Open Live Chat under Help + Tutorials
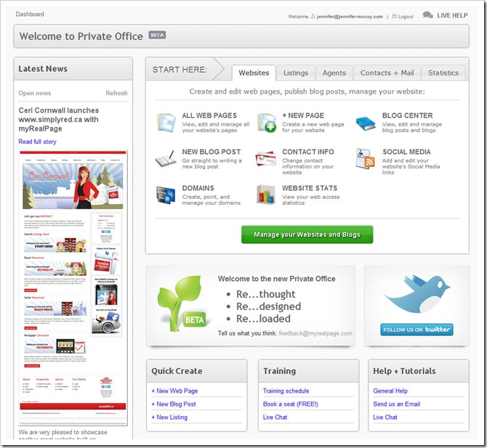 (385, 418)
